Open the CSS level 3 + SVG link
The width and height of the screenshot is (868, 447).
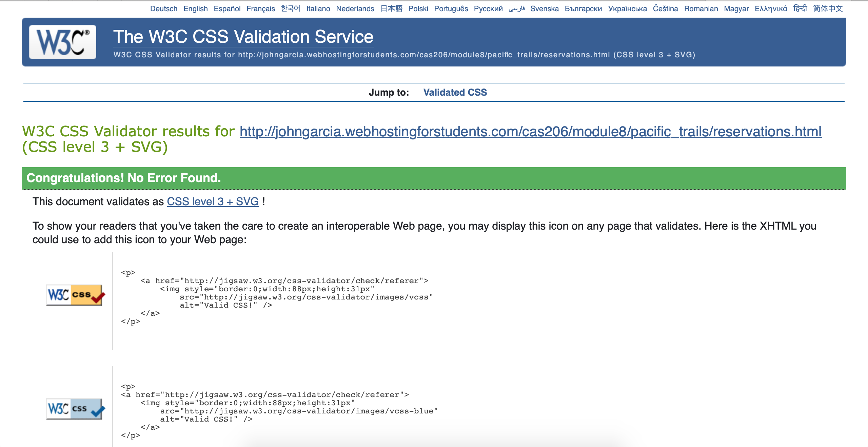[213, 201]
